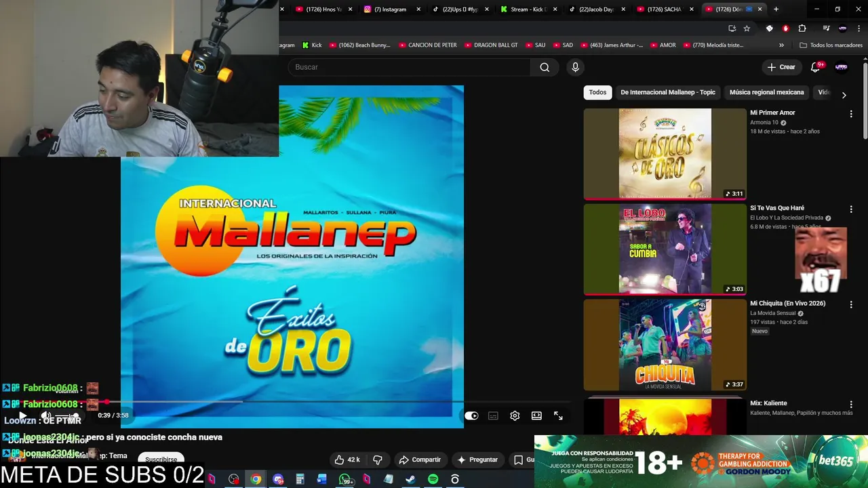Image resolution: width=868 pixels, height=488 pixels.
Task: Open YouTube notifications bell
Action: pyautogui.click(x=816, y=67)
